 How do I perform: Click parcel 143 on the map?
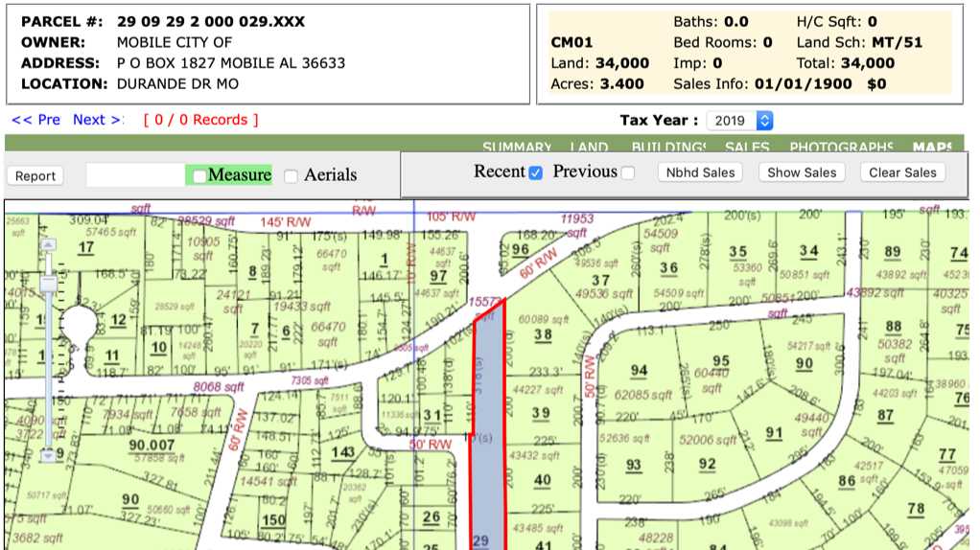point(343,452)
